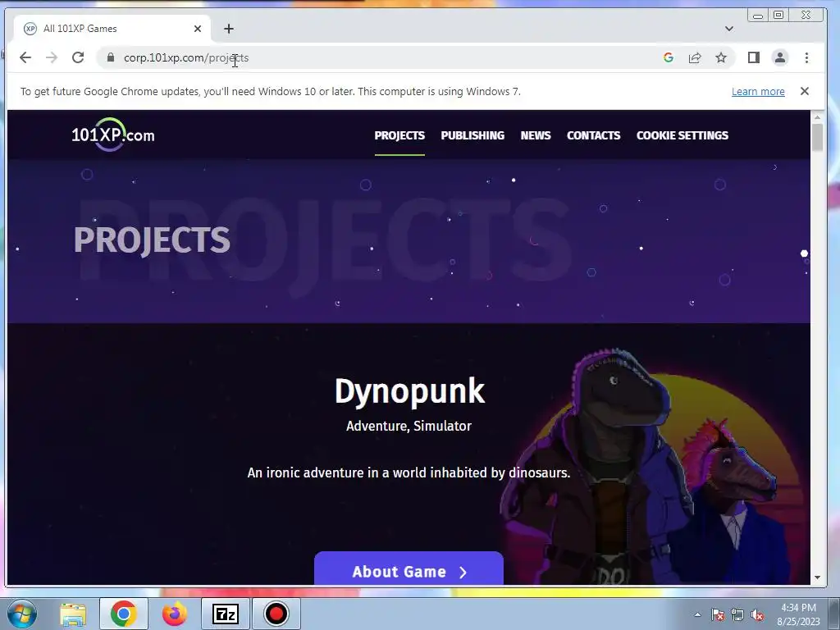Open the Action Center flag icon
This screenshot has height=630, width=840.
pyautogui.click(x=718, y=614)
